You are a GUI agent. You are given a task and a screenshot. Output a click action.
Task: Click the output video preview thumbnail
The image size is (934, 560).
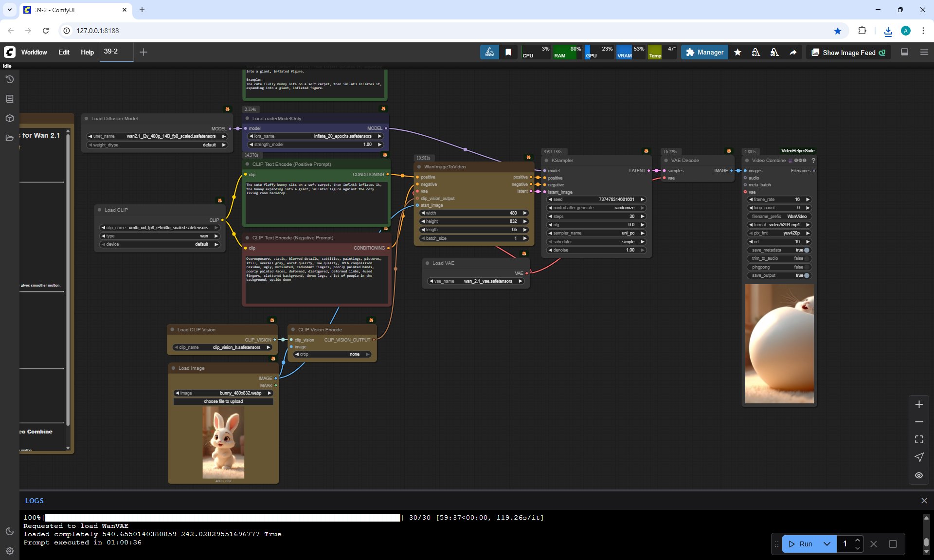(779, 343)
